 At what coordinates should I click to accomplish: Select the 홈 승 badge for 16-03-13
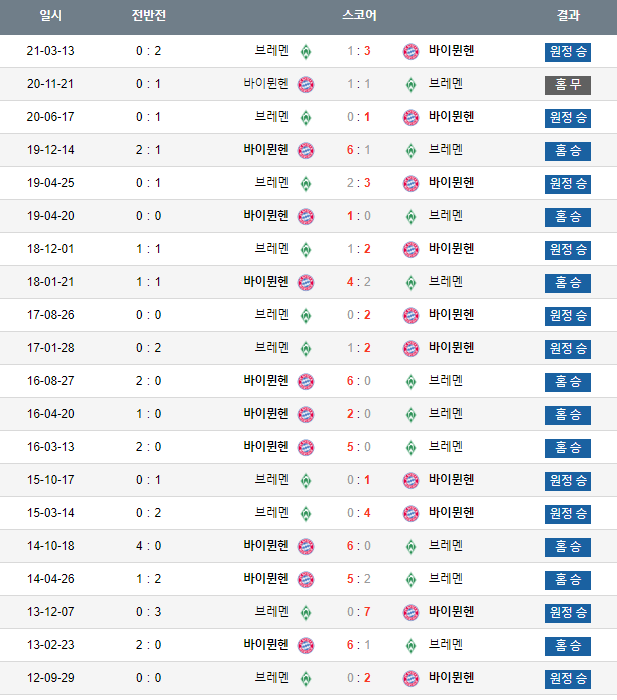(x=568, y=448)
